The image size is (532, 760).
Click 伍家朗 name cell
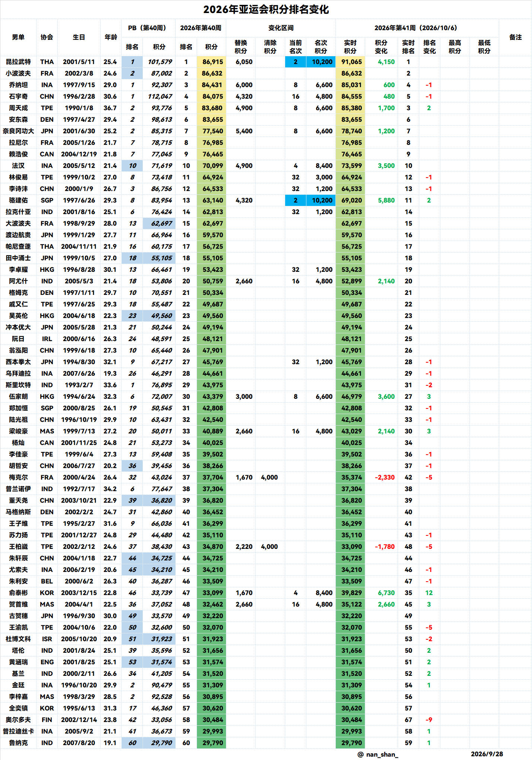coord(18,397)
